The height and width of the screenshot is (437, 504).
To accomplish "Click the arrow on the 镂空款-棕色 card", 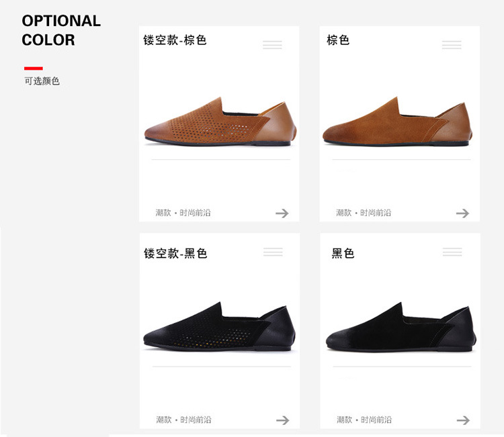I will [x=282, y=213].
